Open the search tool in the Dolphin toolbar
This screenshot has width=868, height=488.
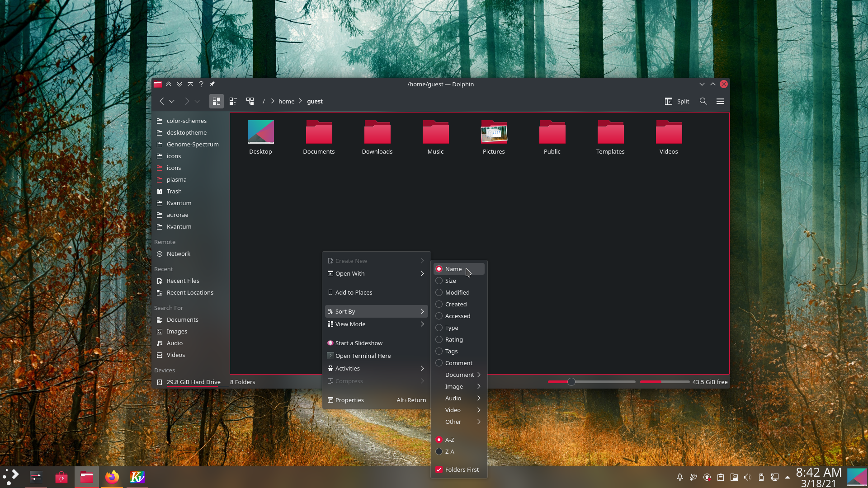(x=703, y=101)
